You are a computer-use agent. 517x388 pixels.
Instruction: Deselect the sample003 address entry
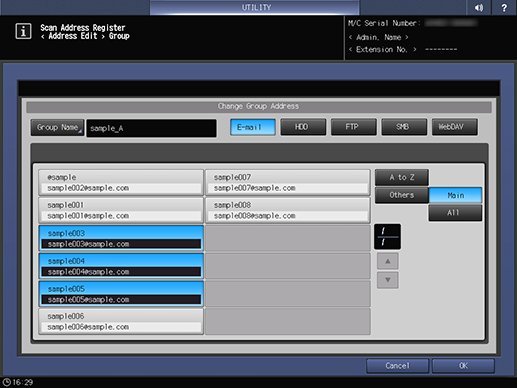(121, 238)
